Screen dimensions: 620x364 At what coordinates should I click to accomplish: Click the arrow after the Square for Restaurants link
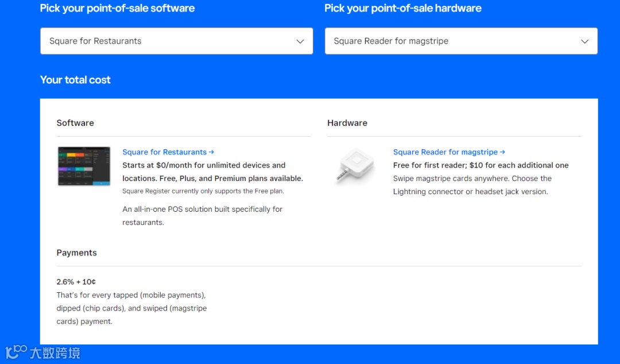point(211,152)
